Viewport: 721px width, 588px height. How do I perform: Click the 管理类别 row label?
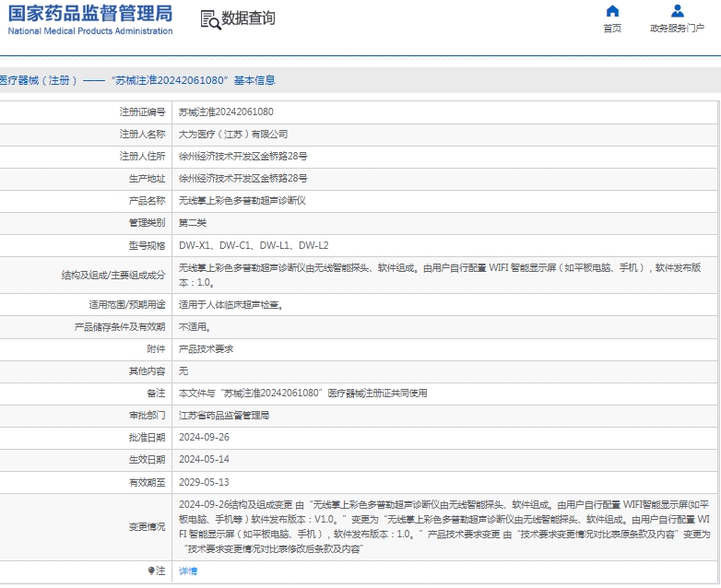coord(147,223)
